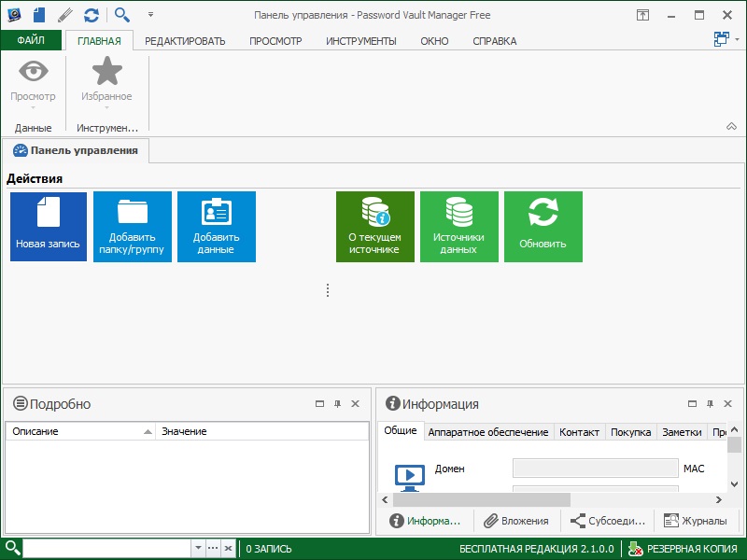Click the scroll down arrow in Информация
The width and height of the screenshot is (747, 560).
click(x=734, y=484)
